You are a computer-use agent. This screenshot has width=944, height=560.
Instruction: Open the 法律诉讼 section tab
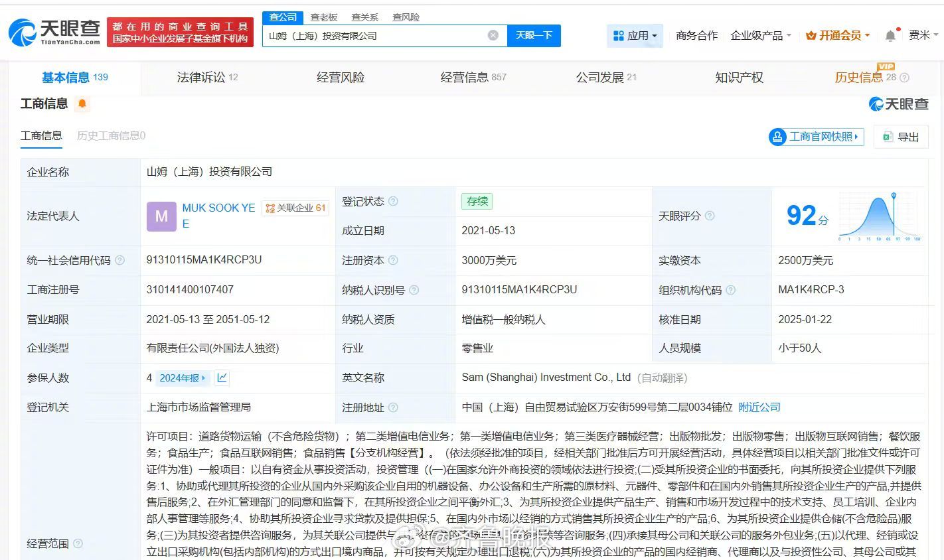207,78
